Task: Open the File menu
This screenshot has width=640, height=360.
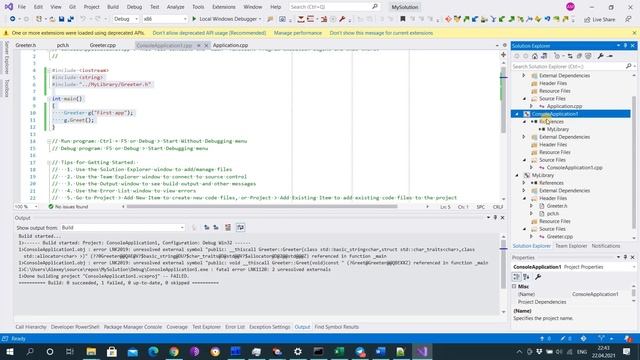Action: coord(22,7)
